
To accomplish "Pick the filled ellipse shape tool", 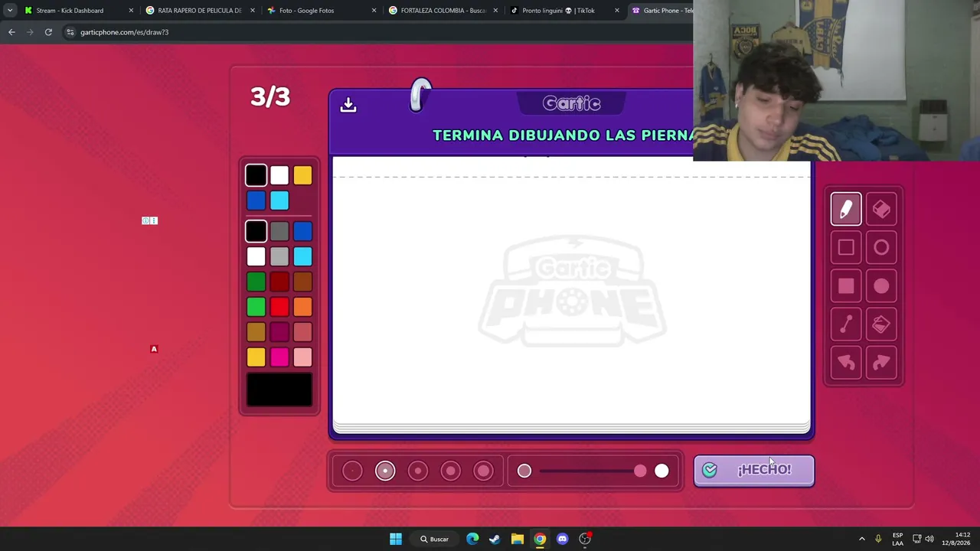I will click(x=881, y=286).
